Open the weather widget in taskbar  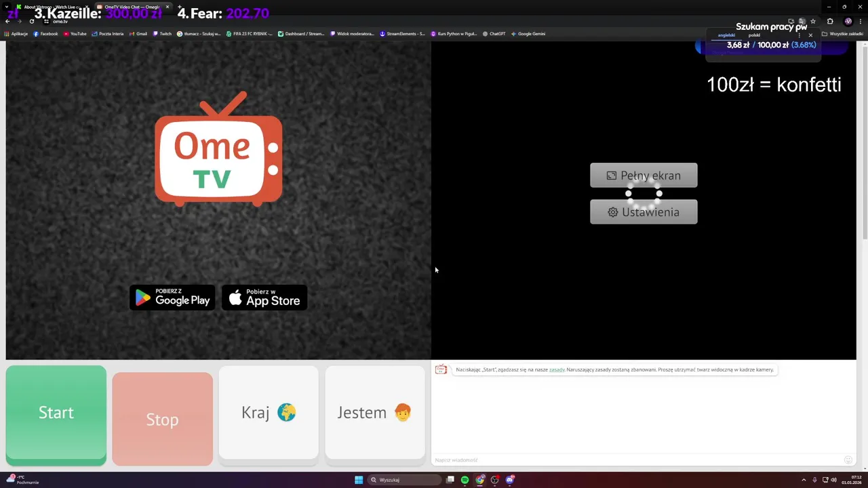tap(22, 480)
